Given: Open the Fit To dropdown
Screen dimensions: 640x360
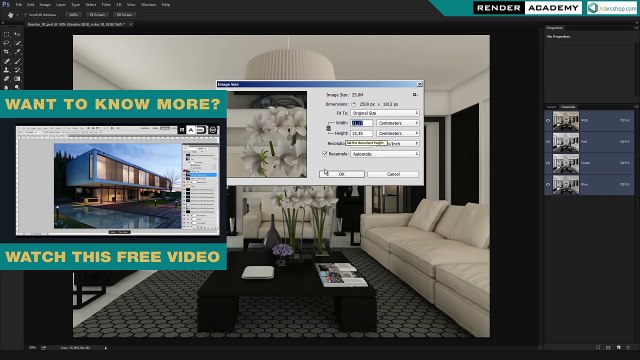Looking at the screenshot, I should [385, 113].
